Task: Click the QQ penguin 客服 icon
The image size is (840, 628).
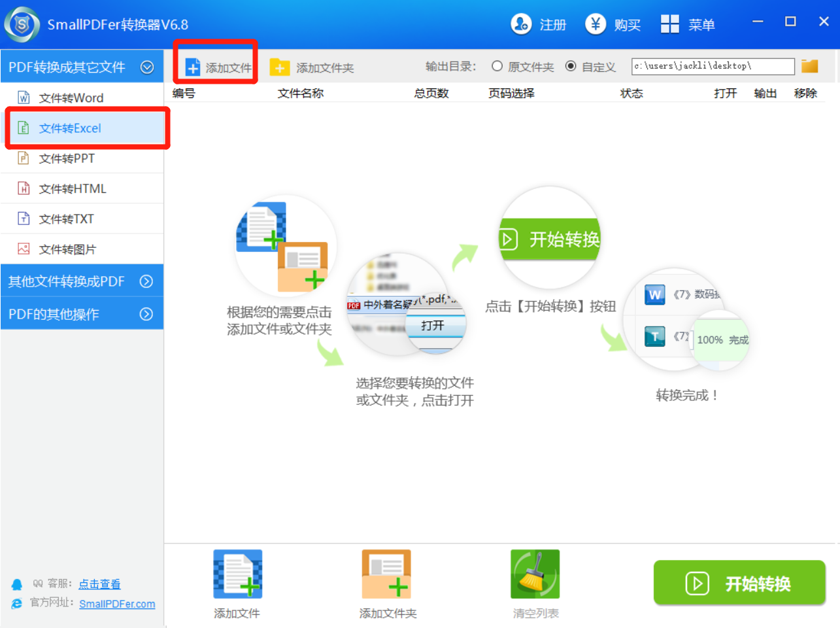Action: coord(17,584)
